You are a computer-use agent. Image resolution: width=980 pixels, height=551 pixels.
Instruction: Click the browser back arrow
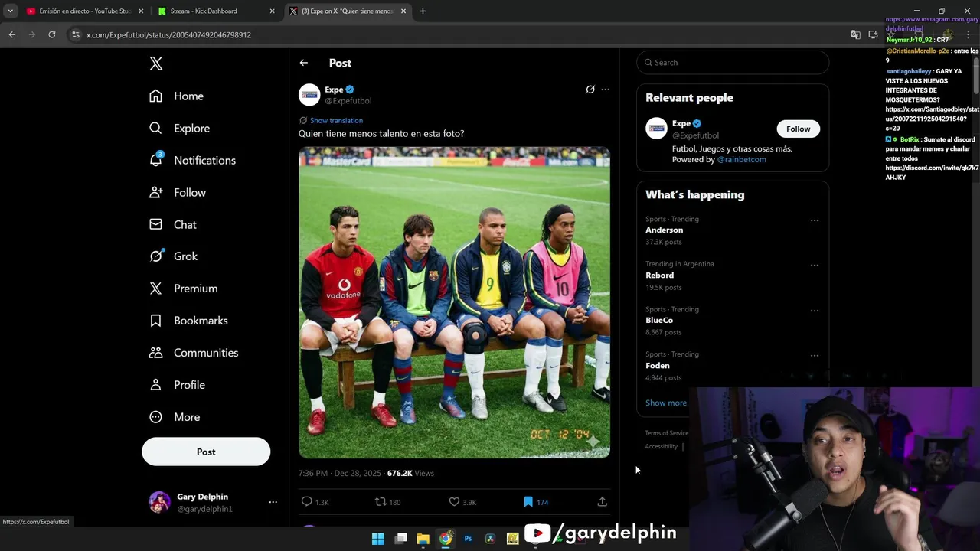pyautogui.click(x=12, y=34)
